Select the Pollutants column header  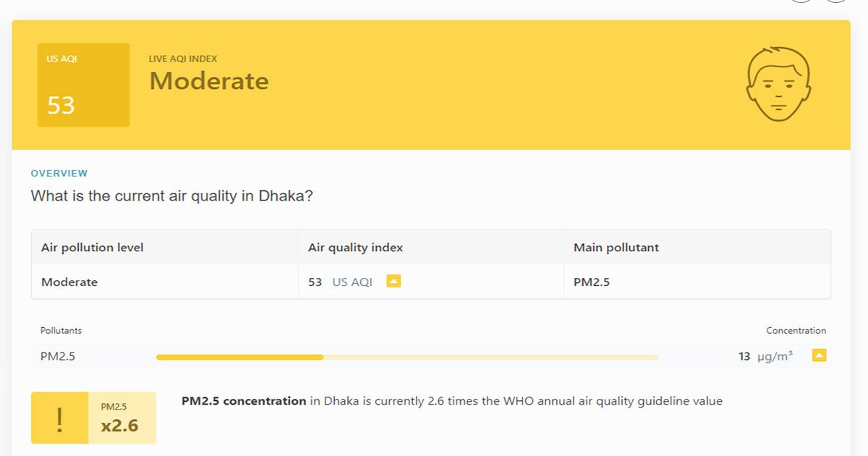(61, 330)
